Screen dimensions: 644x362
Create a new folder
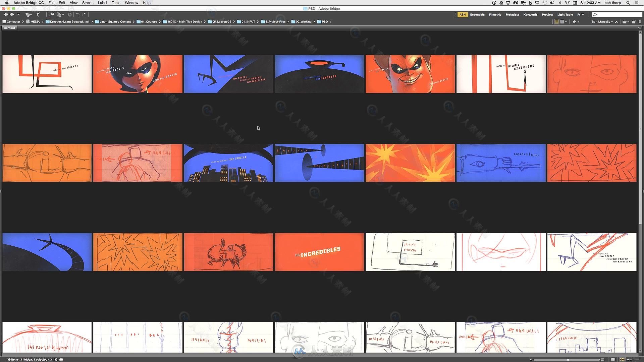634,22
